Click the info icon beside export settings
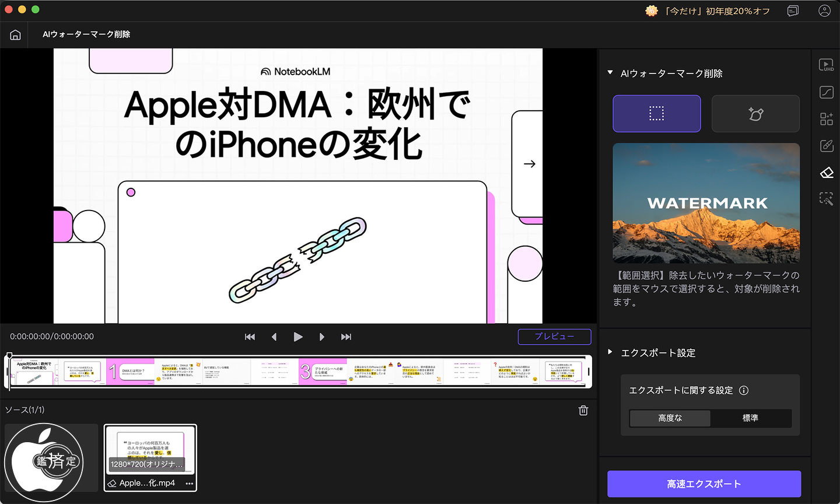 [x=744, y=391]
